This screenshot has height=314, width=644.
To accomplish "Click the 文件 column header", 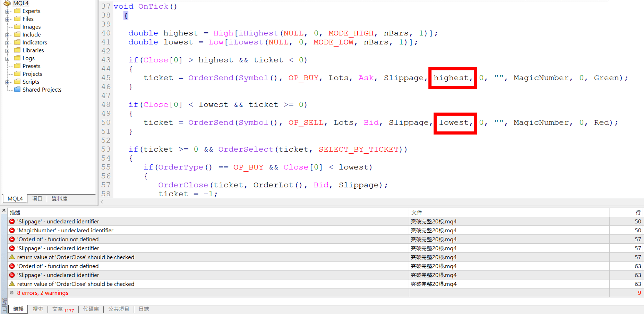I will [x=416, y=212].
